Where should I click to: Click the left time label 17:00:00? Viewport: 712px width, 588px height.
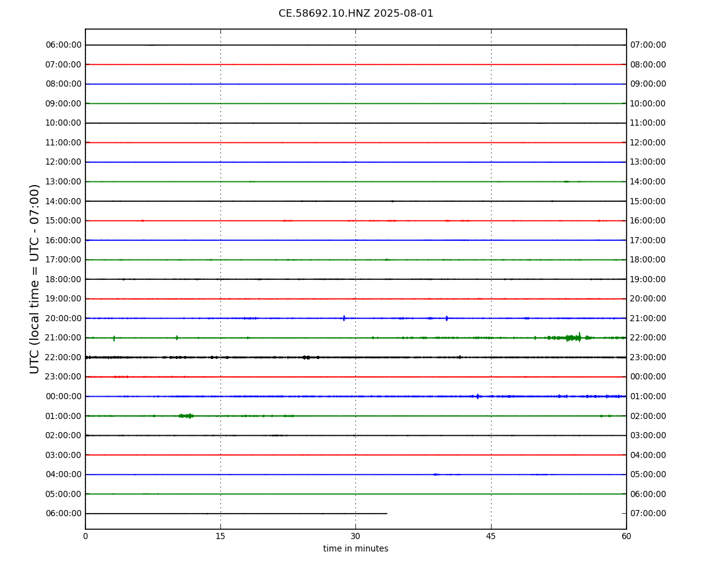[64, 260]
